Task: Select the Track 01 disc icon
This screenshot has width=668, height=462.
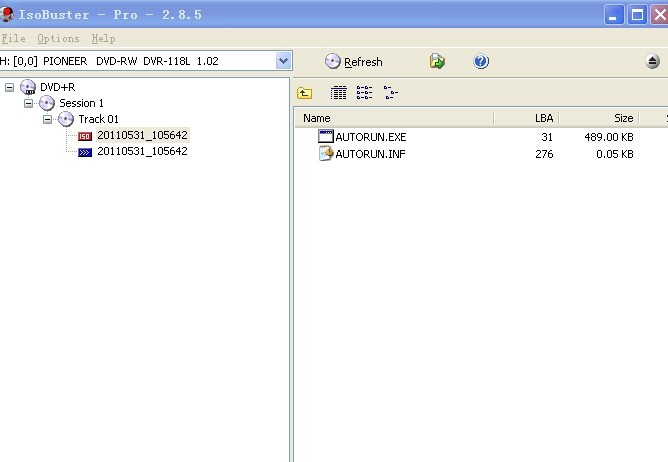Action: coord(66,119)
